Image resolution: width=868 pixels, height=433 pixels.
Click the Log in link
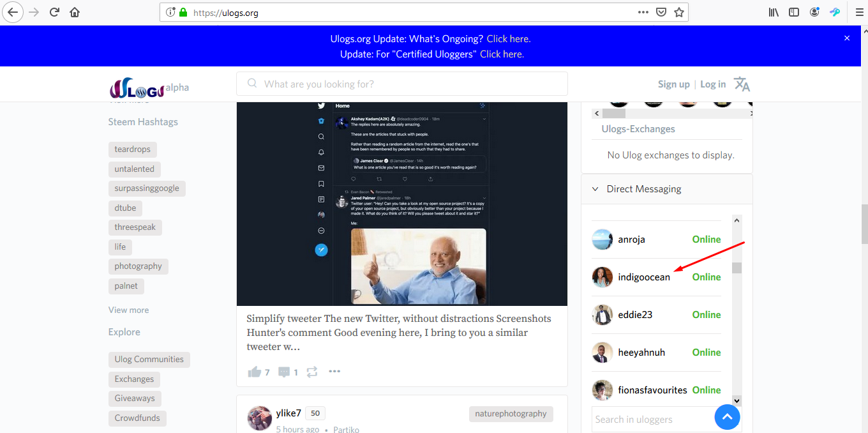pos(713,84)
